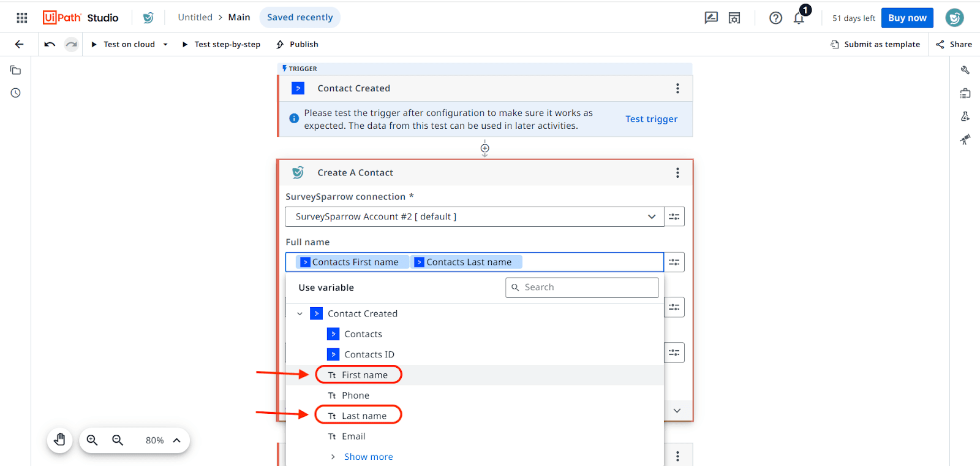Screen dimensions: 980x466
Task: Expand Show more variables
Action: (368, 457)
